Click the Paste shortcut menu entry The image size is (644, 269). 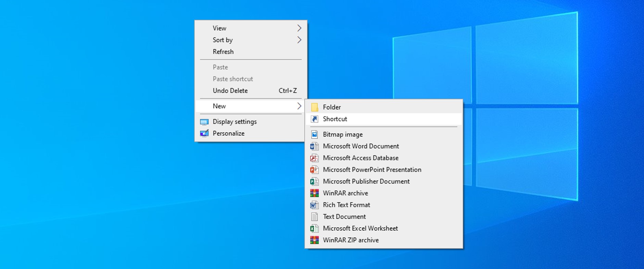pos(251,79)
